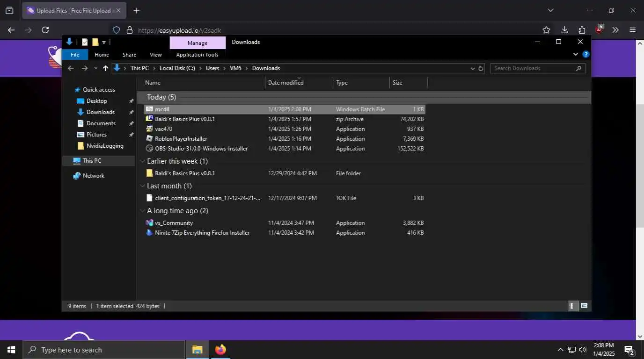The height and width of the screenshot is (359, 644).
Task: Collapse the Earlier this week group
Action: point(143,161)
